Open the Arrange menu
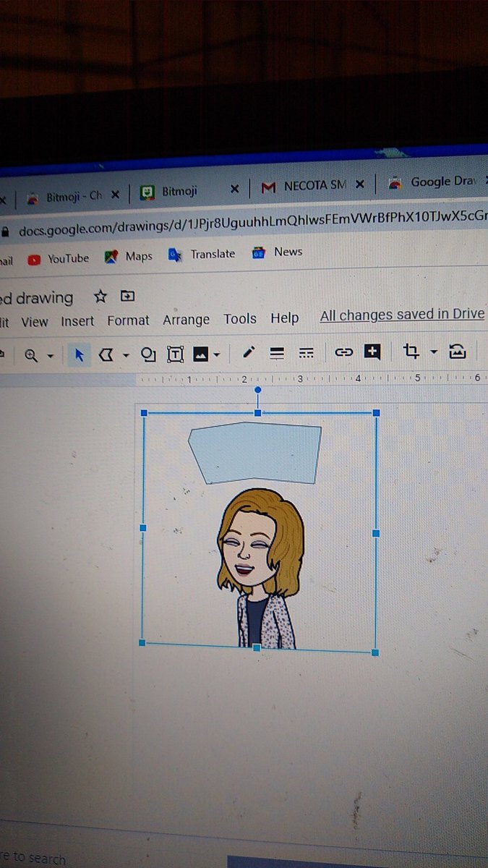Viewport: 488px width, 868px height. point(186,320)
